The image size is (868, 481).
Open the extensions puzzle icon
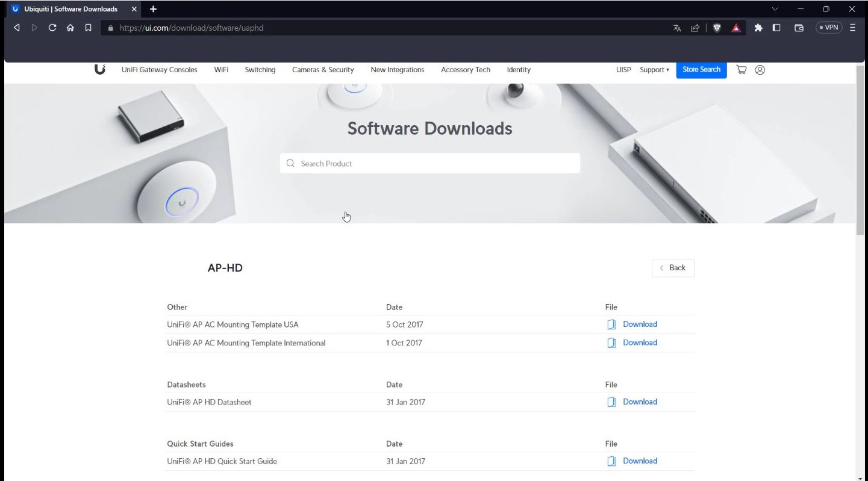[758, 28]
